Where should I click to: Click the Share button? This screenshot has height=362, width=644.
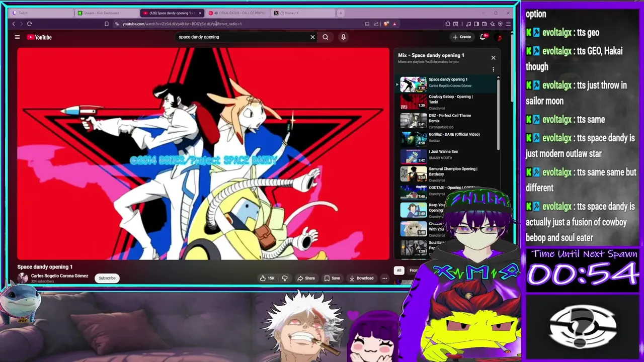[x=306, y=278]
